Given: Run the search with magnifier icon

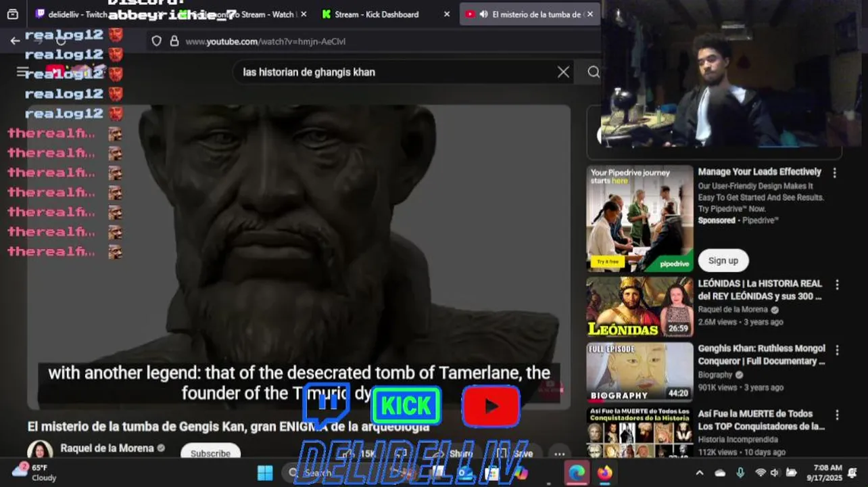Looking at the screenshot, I should tap(593, 72).
